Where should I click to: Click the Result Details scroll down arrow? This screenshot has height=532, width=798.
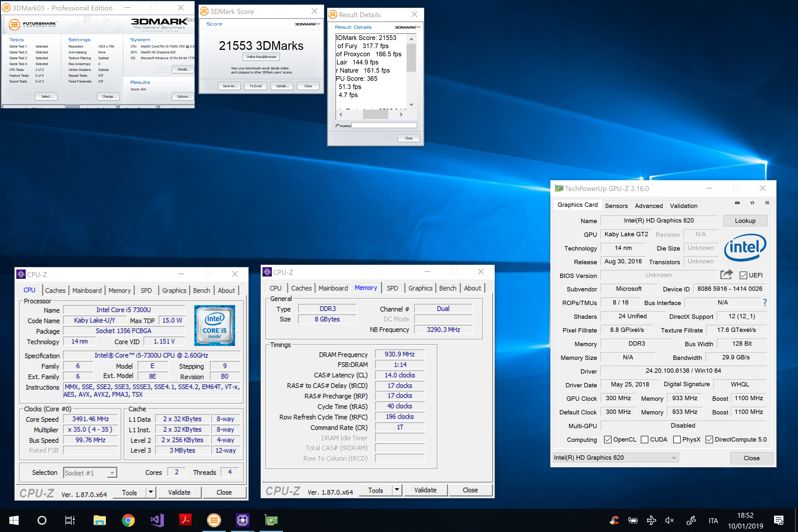point(411,104)
